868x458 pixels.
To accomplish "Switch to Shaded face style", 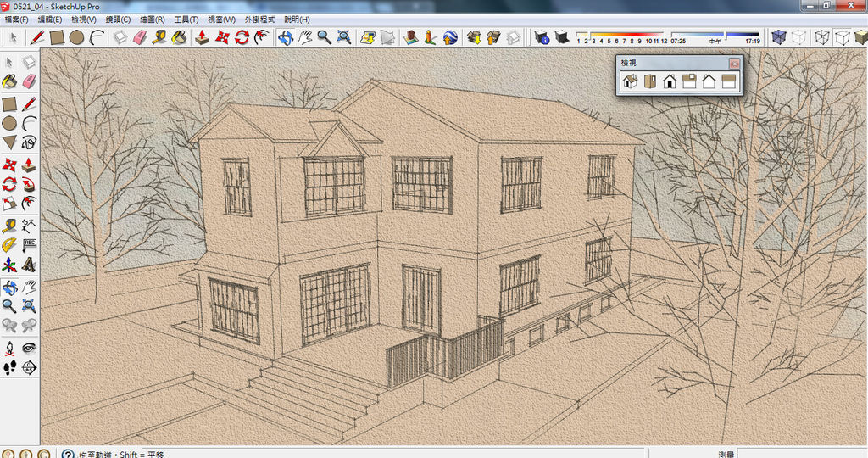I will pyautogui.click(x=861, y=37).
